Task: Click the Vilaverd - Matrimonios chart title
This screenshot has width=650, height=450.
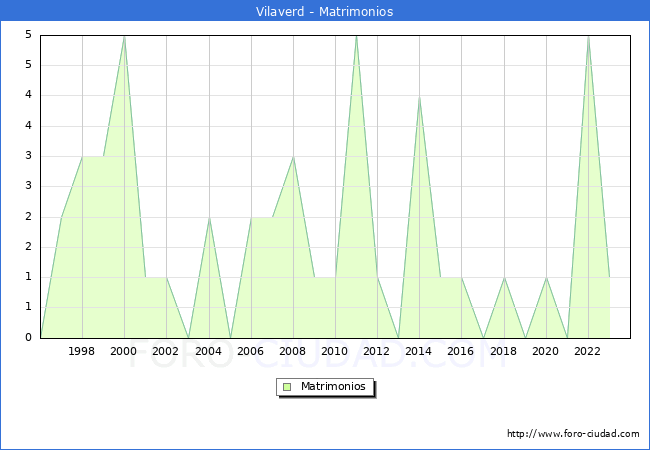Action: coord(324,11)
